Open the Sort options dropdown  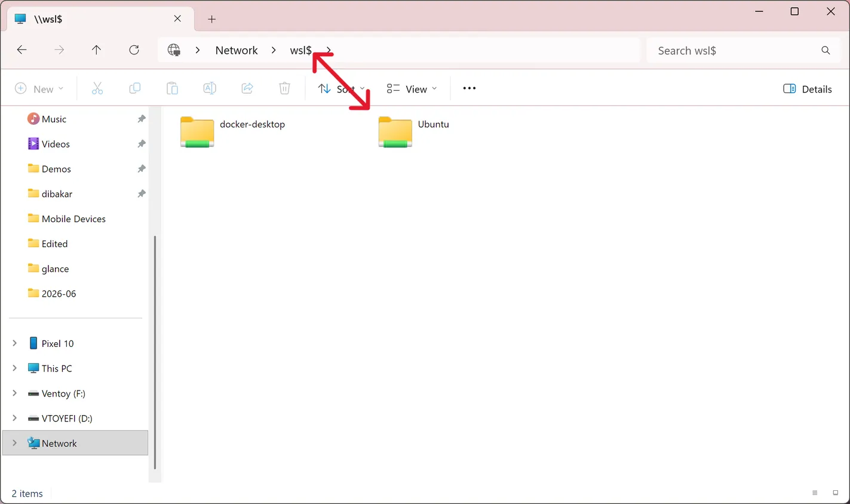(341, 88)
